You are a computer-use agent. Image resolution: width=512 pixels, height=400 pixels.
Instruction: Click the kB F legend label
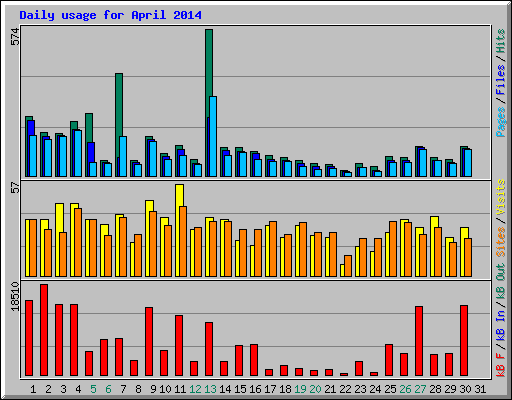click(501, 365)
